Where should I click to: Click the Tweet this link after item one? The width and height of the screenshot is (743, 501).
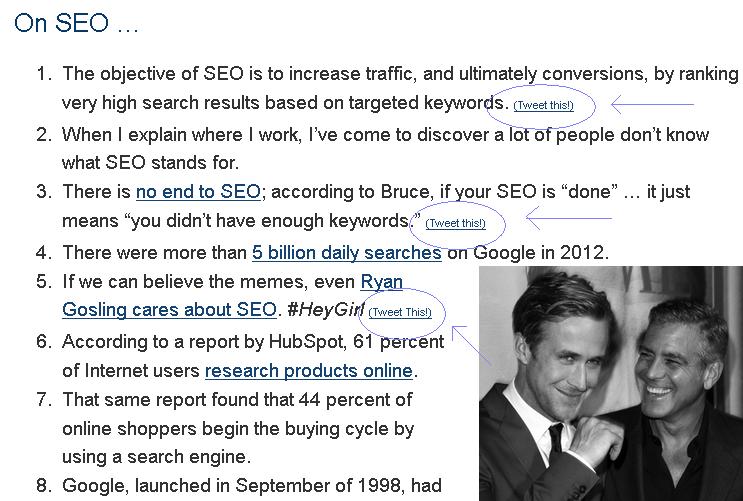tap(544, 105)
